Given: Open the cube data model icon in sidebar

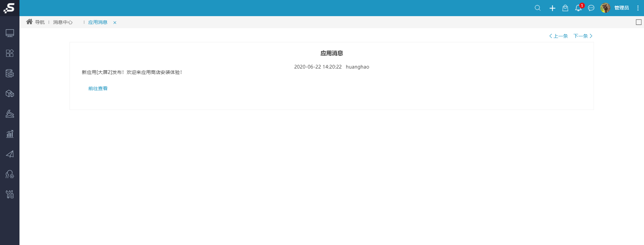Looking at the screenshot, I should pyautogui.click(x=10, y=93).
